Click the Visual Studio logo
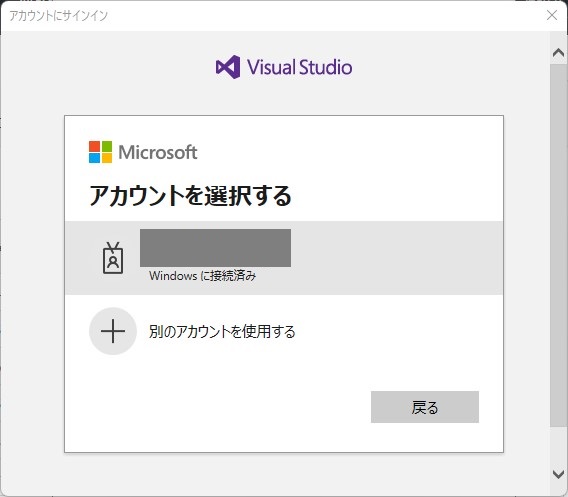This screenshot has height=497, width=568. pos(284,67)
